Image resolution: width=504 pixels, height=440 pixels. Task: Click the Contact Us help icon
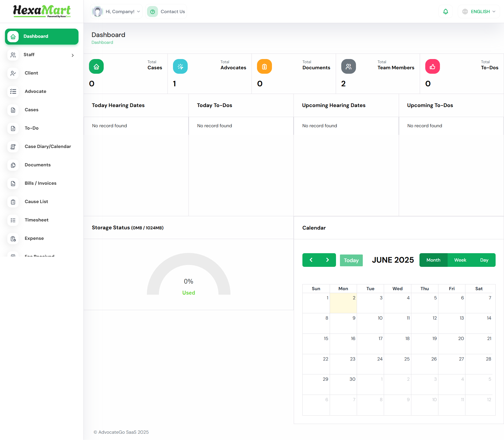click(153, 12)
